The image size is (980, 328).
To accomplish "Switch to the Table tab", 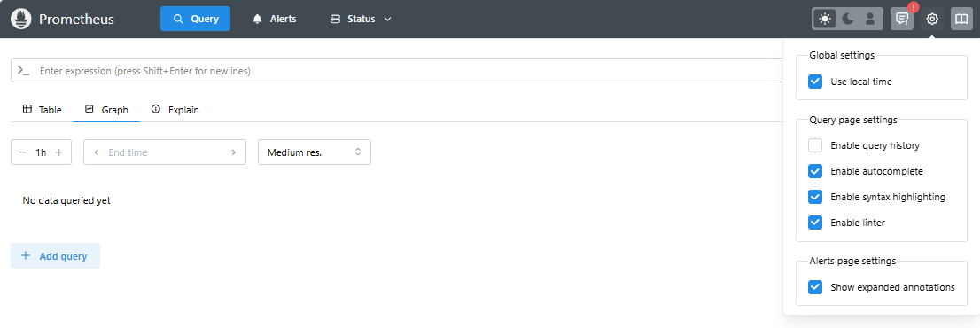I will point(42,110).
